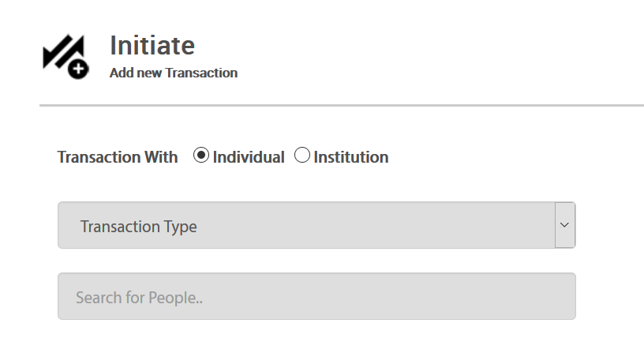Open the Transaction Type dropdown

(x=316, y=225)
